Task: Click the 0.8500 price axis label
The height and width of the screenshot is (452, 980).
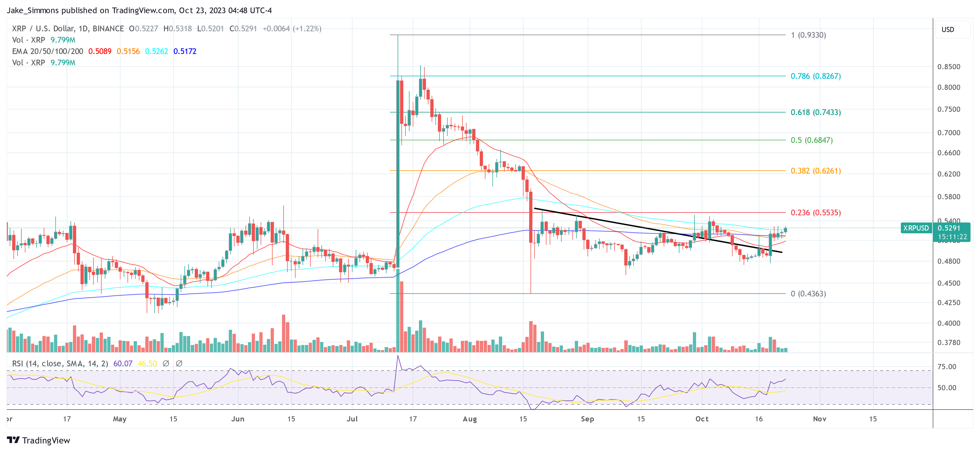Action: pyautogui.click(x=949, y=67)
